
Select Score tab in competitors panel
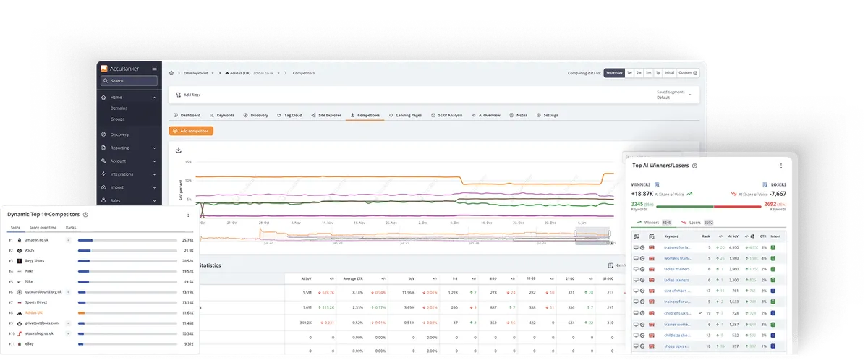pos(15,227)
